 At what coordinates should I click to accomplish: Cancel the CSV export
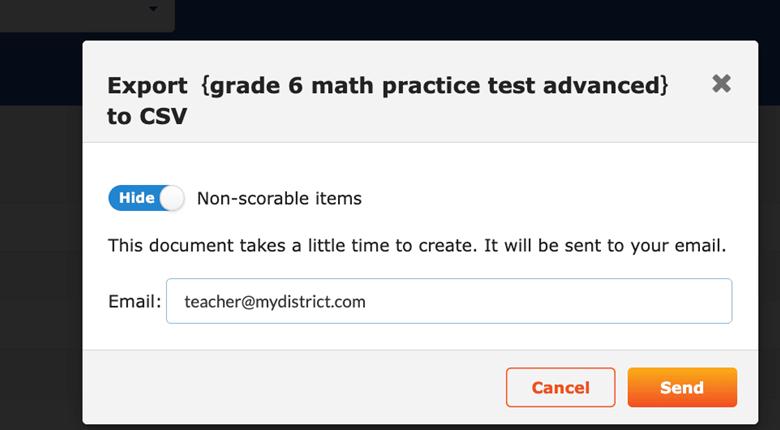click(560, 388)
